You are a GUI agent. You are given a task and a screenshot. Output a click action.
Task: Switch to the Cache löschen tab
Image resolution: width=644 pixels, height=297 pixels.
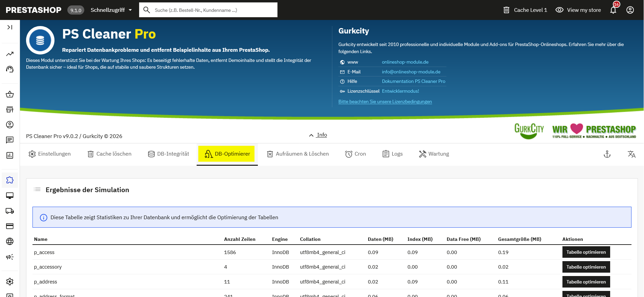(x=109, y=154)
